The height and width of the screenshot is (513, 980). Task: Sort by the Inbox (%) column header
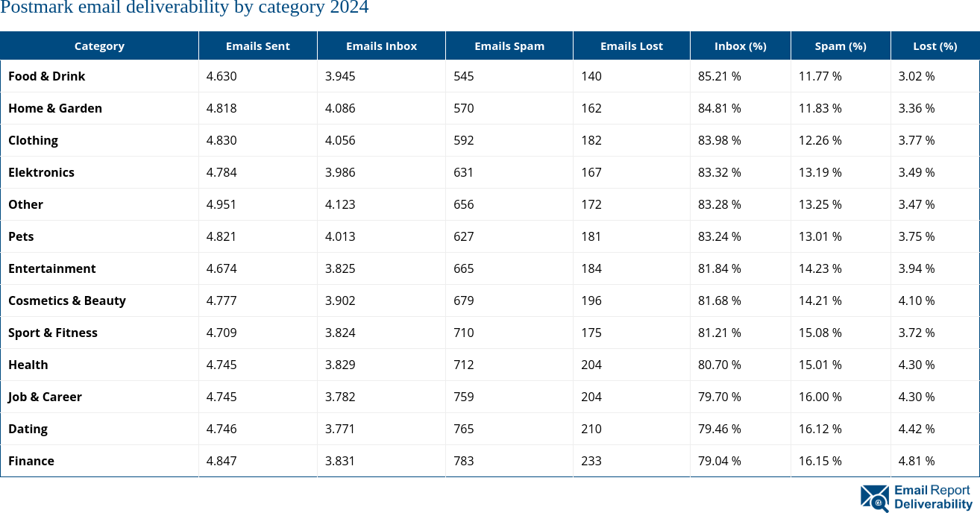coord(740,45)
